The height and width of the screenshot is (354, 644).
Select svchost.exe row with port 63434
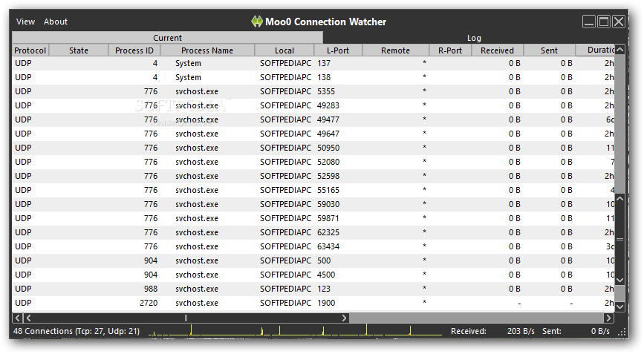[x=313, y=246]
